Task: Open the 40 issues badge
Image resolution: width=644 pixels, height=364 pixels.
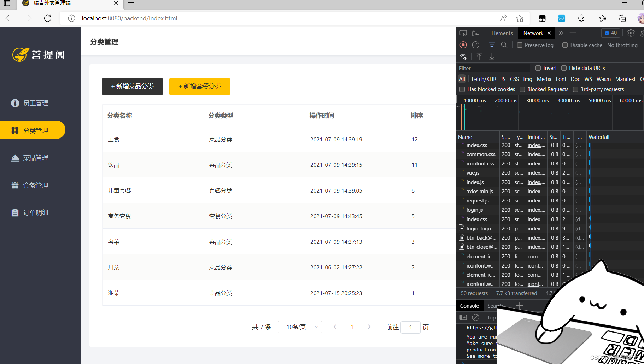Action: [611, 33]
